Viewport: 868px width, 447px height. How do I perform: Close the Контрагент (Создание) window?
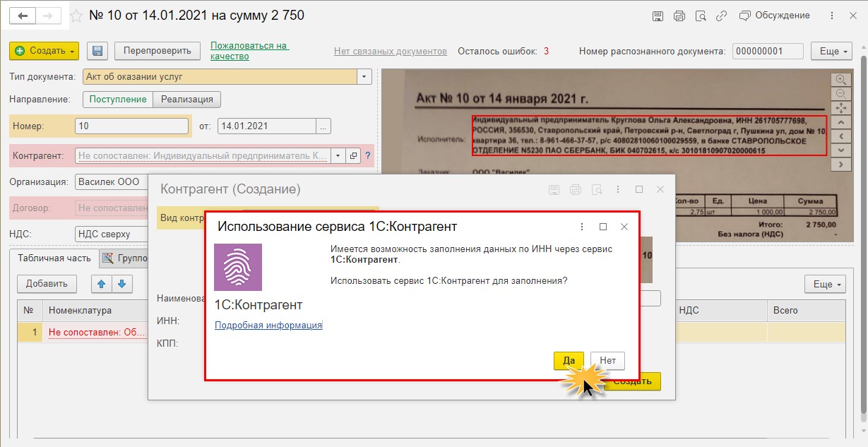coord(660,189)
